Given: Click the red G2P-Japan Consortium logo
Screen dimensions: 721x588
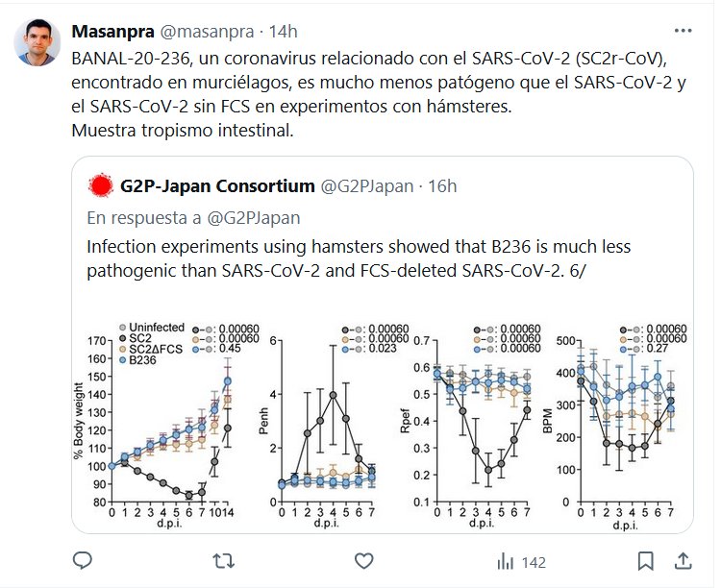Looking at the screenshot, I should (100, 184).
